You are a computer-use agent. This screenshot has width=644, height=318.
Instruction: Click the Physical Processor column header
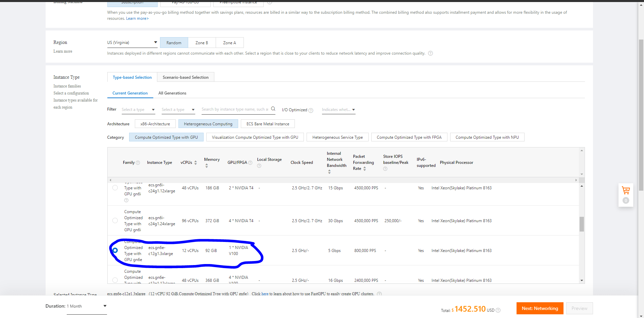pyautogui.click(x=457, y=163)
